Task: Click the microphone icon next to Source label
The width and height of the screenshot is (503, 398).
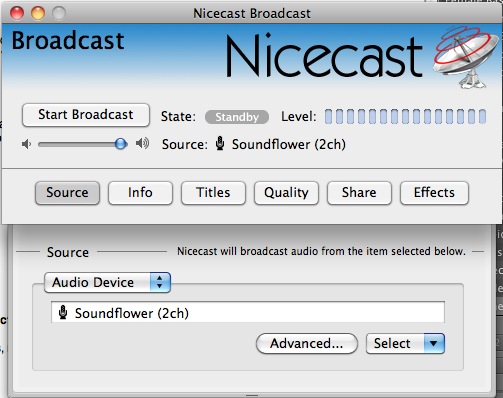Action: coord(220,144)
